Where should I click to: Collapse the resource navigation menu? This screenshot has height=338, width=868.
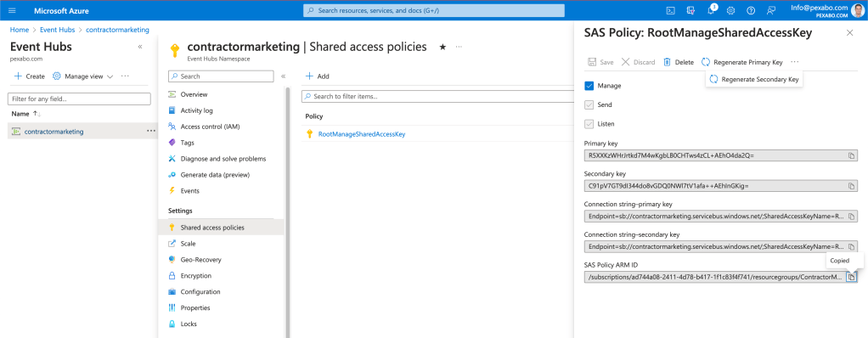point(283,76)
